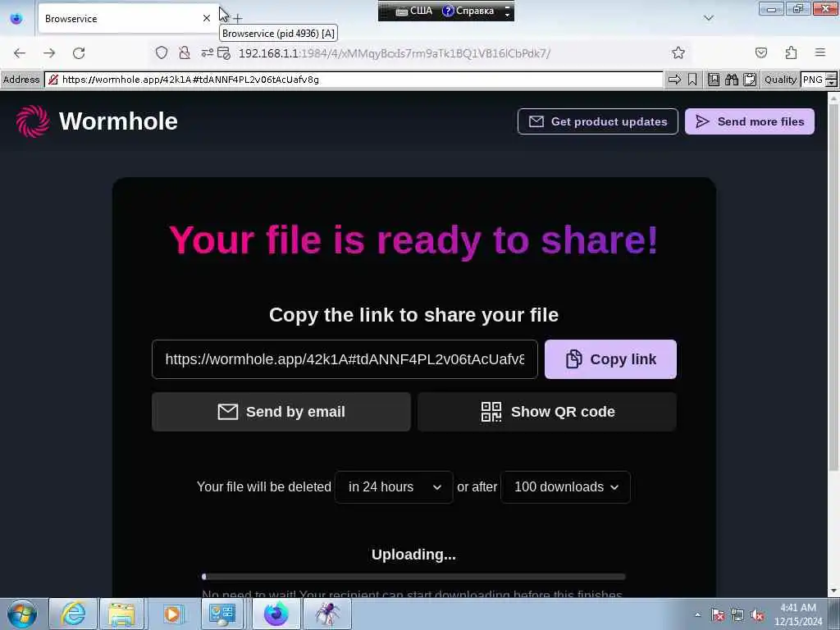Click the США keyboard layout indicator
840x630 pixels.
click(x=413, y=11)
